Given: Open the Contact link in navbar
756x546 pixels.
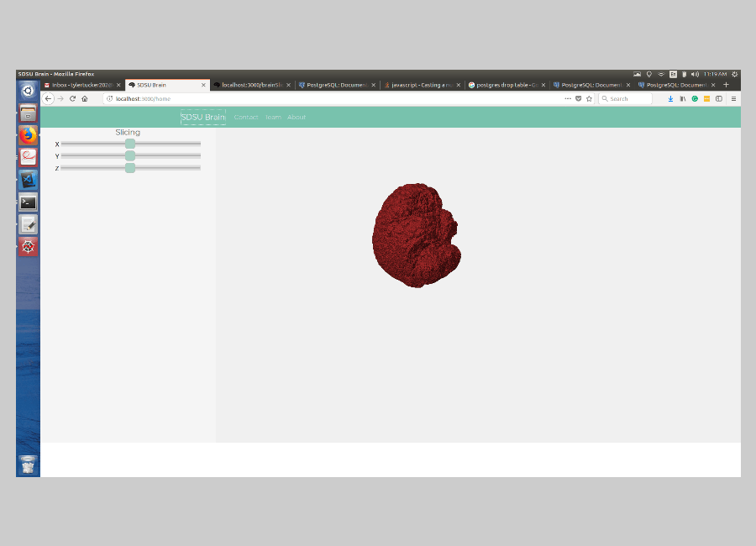Looking at the screenshot, I should [x=246, y=117].
